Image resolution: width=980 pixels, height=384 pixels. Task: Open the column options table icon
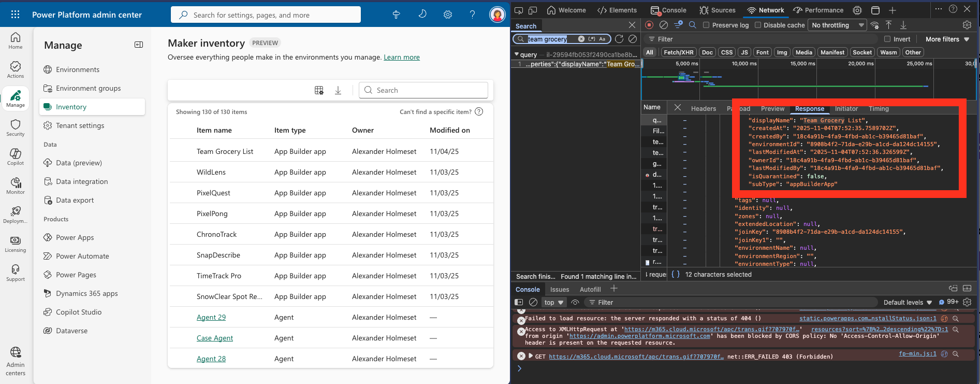(319, 90)
